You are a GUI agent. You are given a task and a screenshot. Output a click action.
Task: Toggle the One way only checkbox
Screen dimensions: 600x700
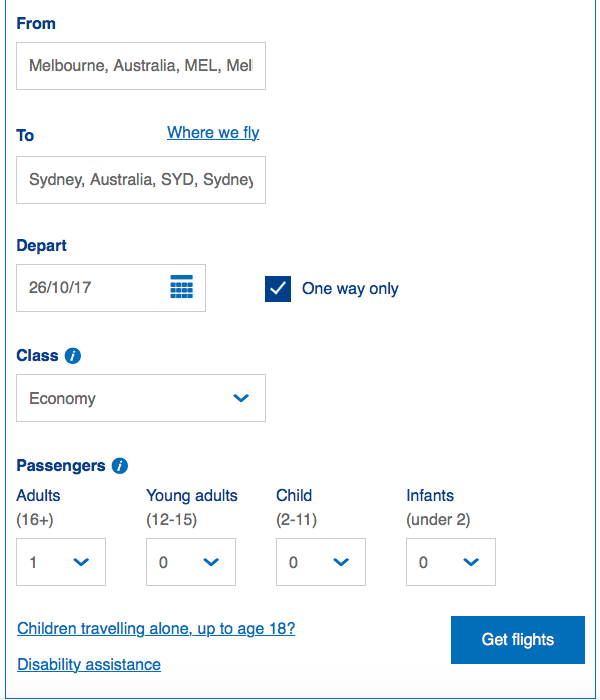[x=278, y=289]
